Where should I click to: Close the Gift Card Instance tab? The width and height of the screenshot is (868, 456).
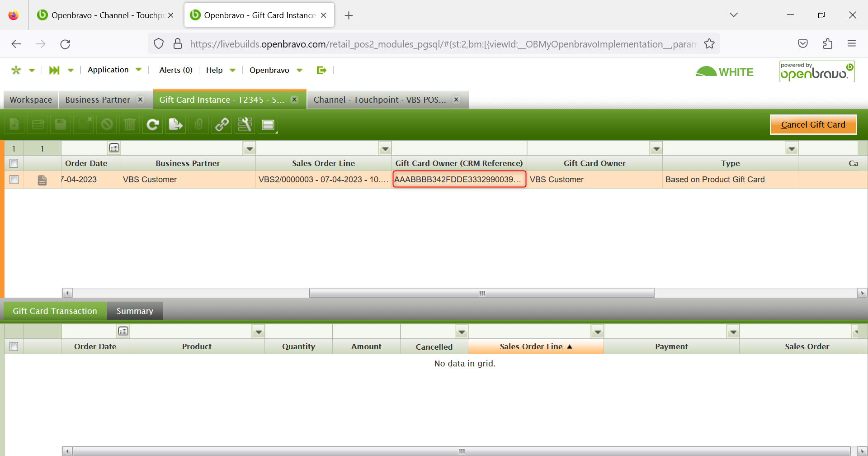coord(294,100)
